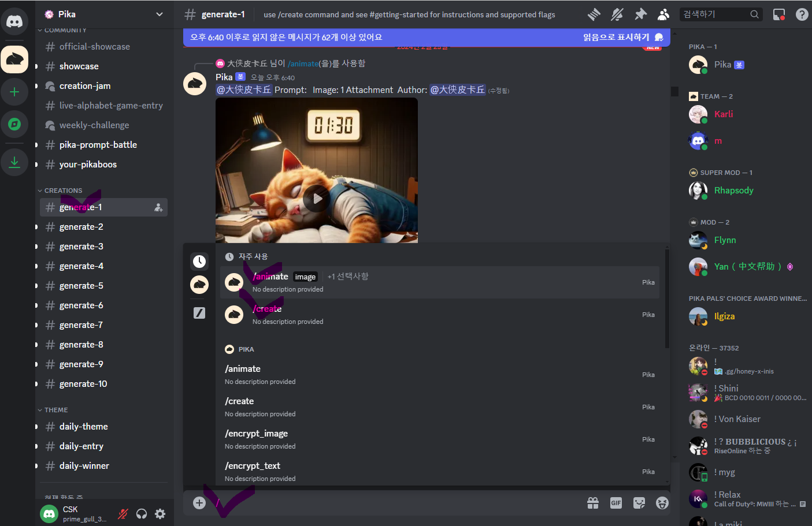812x526 pixels.
Task: Open Ilgiza member profile
Action: click(747, 316)
